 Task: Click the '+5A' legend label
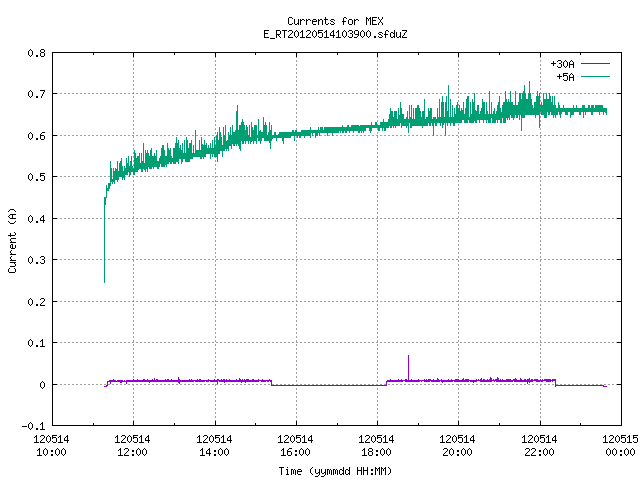pos(565,77)
